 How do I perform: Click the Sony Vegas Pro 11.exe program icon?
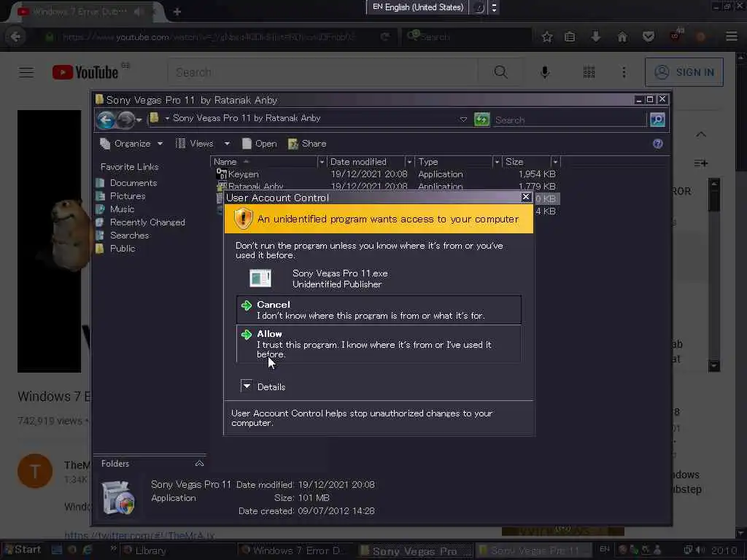pyautogui.click(x=260, y=278)
